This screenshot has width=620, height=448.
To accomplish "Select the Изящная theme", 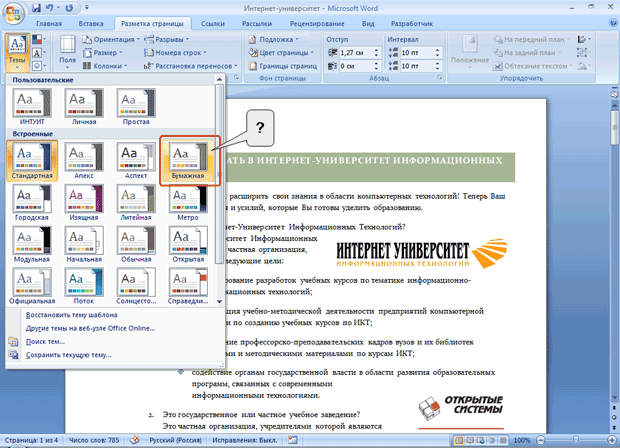I will coord(84,203).
